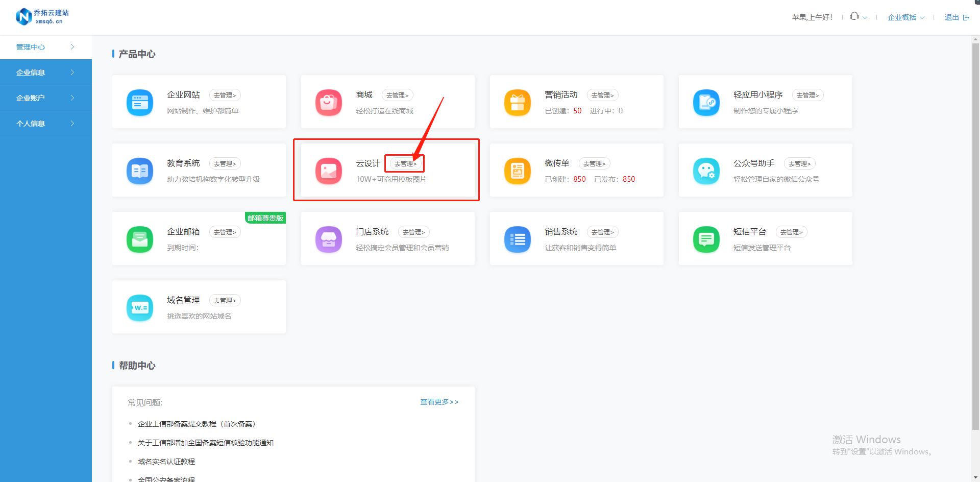980x482 pixels.
Task: Select the 轻应用小程序 icon
Action: [706, 102]
